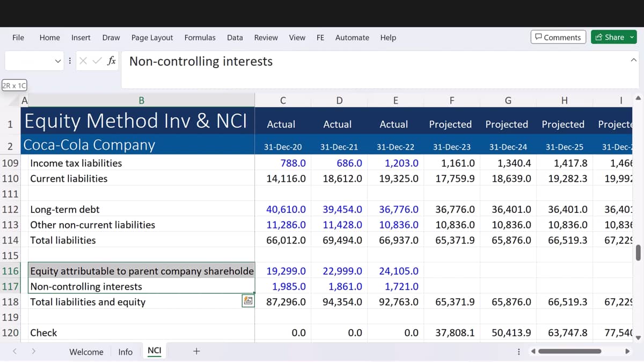
Task: Open the Comments pane button
Action: (558, 37)
